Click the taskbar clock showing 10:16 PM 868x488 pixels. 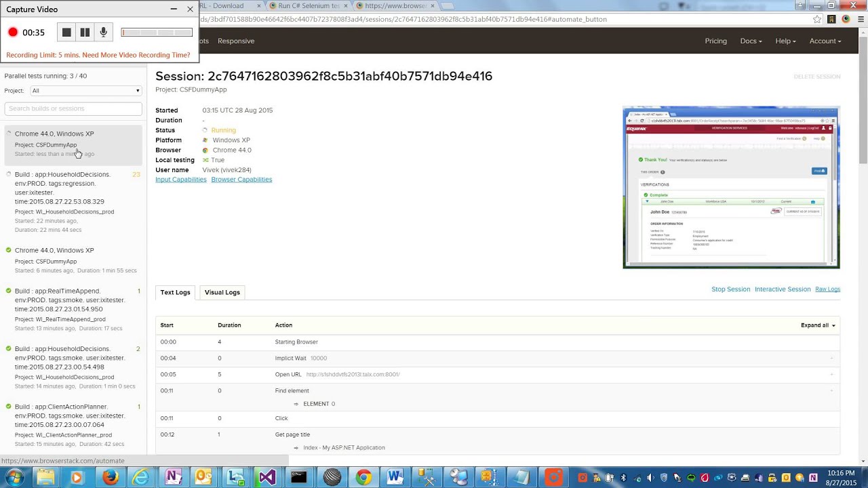[840, 477]
